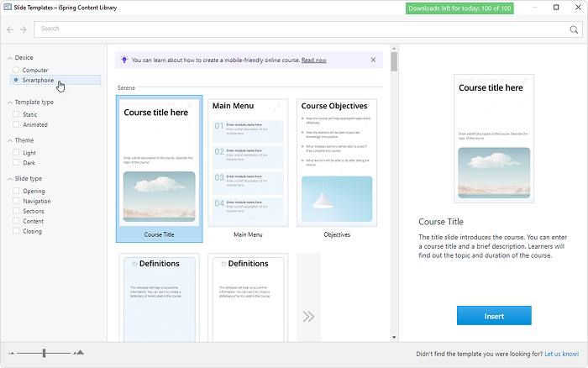Click the template list scrollbar thumb
The width and height of the screenshot is (588, 368).
click(394, 61)
